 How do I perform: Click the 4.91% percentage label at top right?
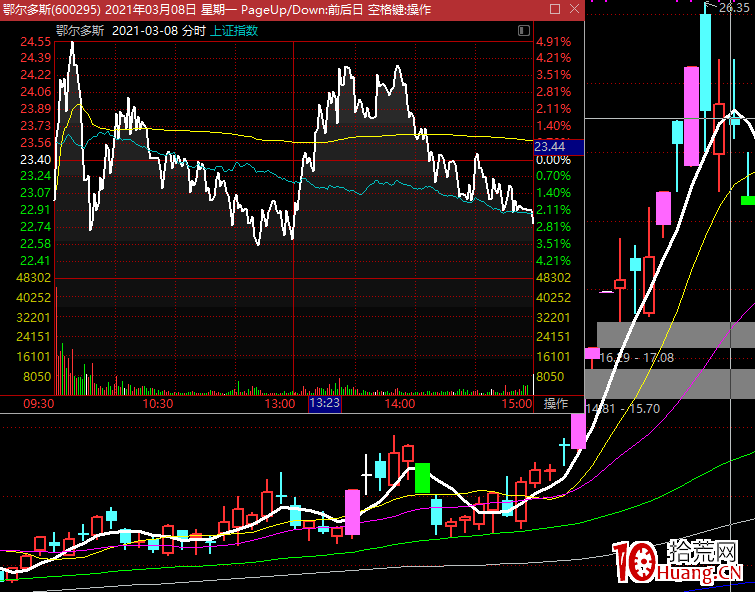553,42
